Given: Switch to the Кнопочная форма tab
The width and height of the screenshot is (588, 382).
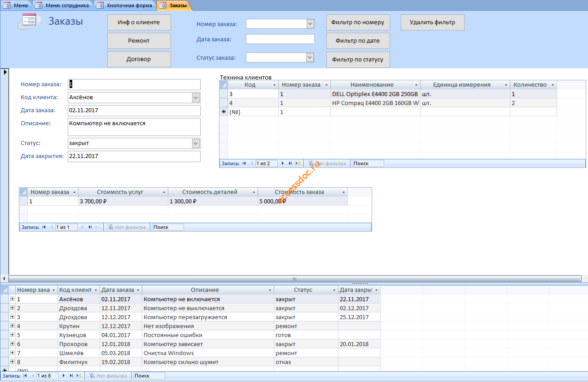Looking at the screenshot, I should [x=125, y=5].
